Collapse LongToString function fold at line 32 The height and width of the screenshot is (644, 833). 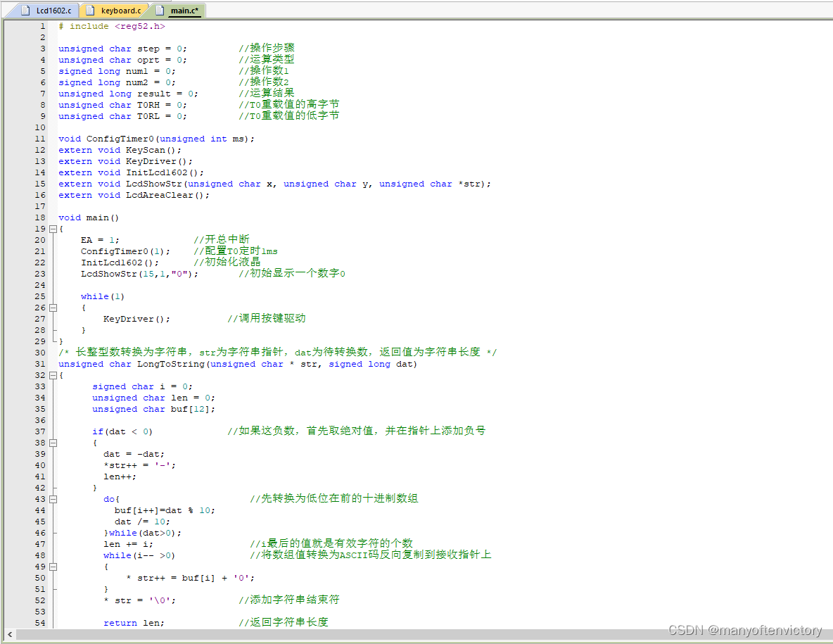tap(53, 375)
